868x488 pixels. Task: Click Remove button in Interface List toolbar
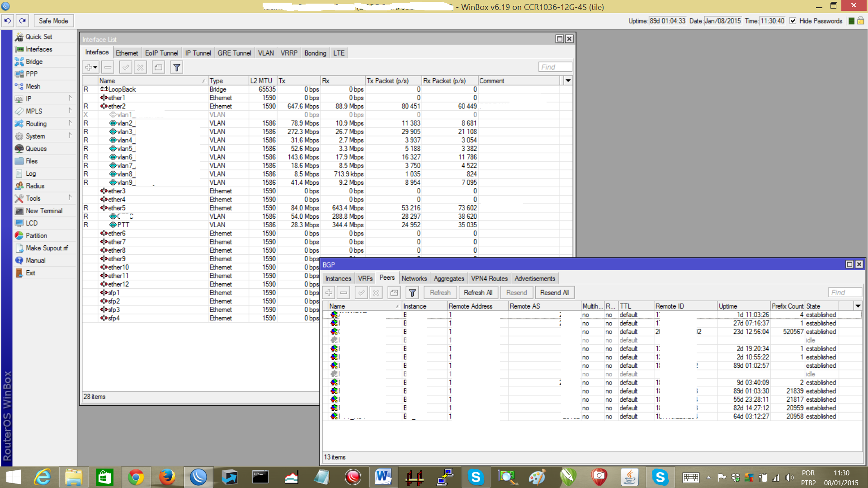[x=108, y=67]
